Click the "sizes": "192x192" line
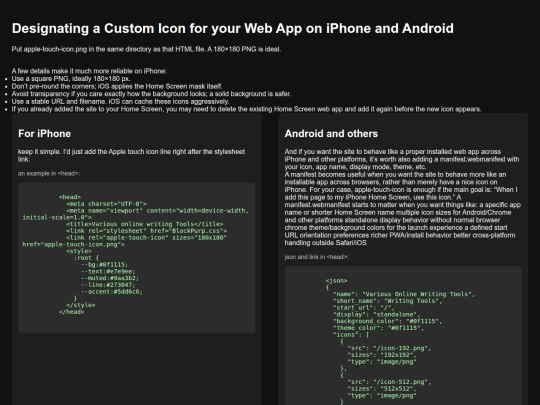The image size is (540, 405). pos(382,355)
